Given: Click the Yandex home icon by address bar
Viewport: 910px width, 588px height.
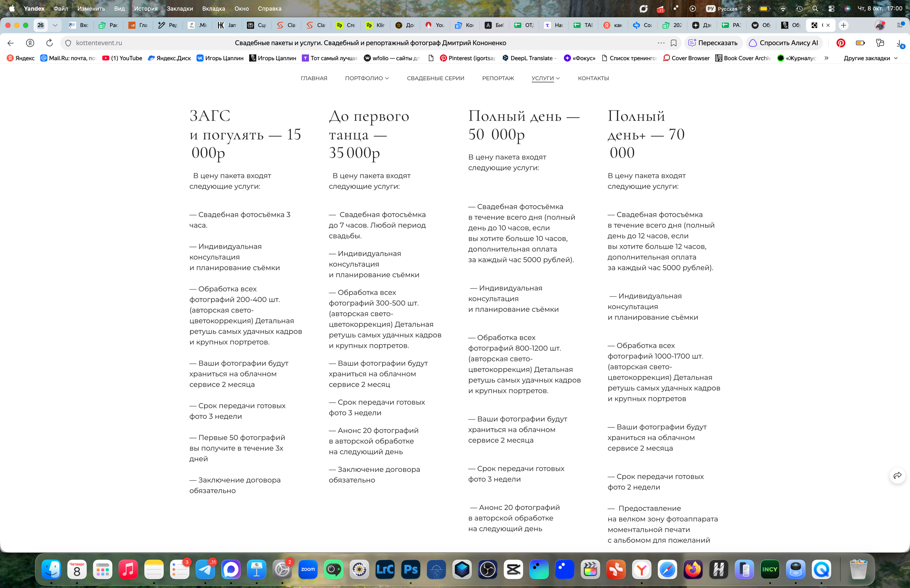Looking at the screenshot, I should click(x=30, y=43).
